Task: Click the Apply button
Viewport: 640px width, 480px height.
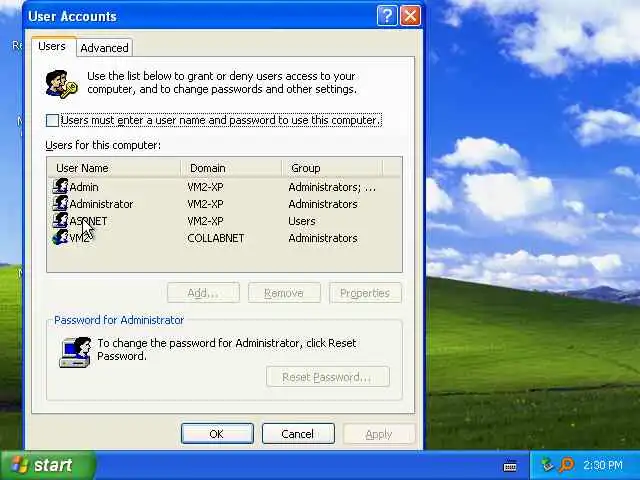Action: coord(379,434)
